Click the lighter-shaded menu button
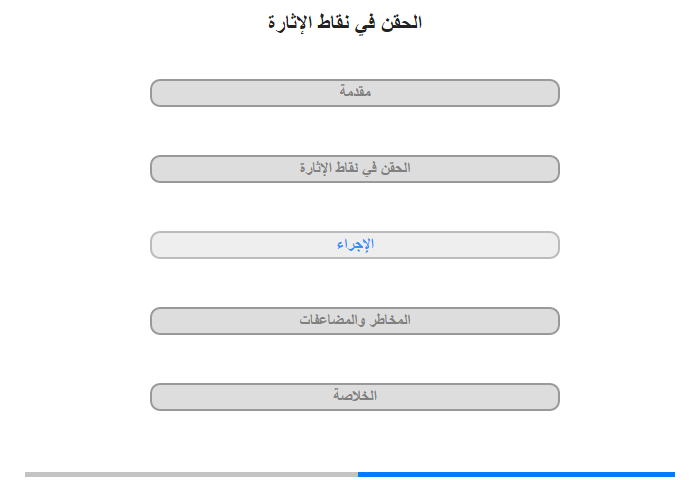The width and height of the screenshot is (700, 480). 355,245
